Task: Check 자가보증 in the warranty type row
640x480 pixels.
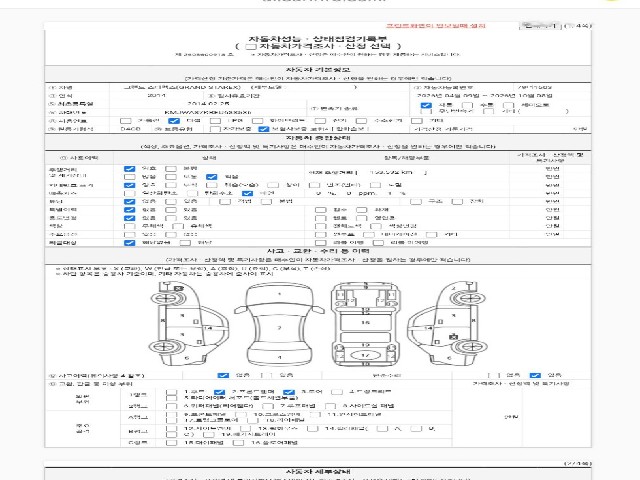Action: (x=216, y=129)
